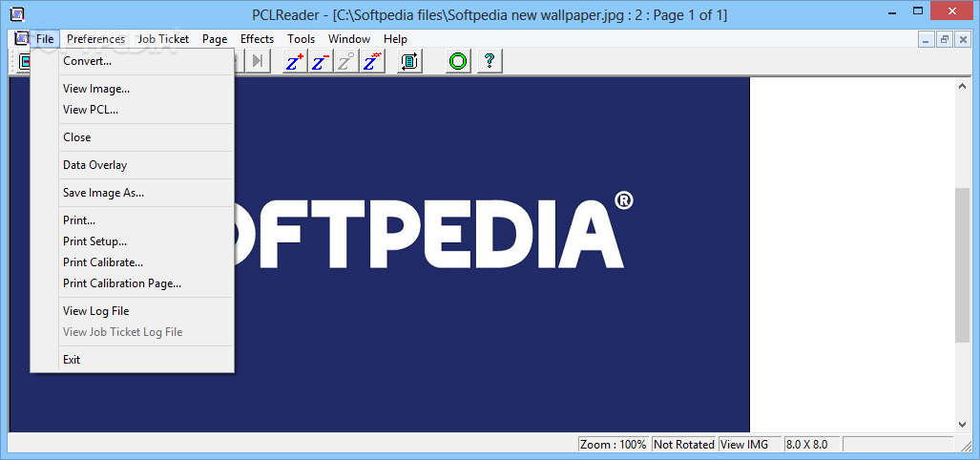
Task: Click the rotate page toolbar icon
Action: [x=410, y=61]
